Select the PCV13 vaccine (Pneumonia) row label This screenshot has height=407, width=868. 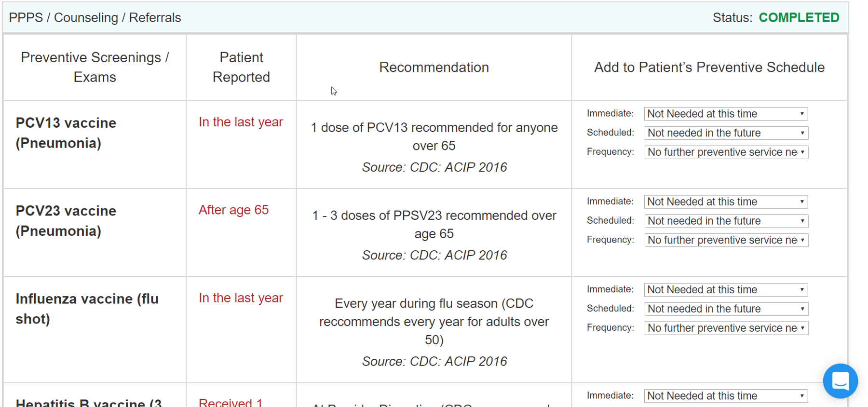point(66,133)
